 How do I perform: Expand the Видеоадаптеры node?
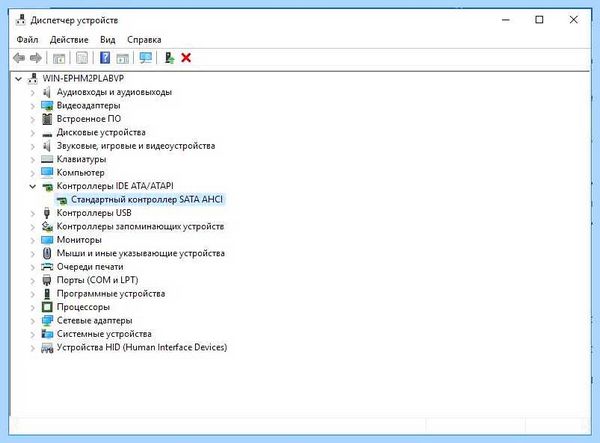pos(33,106)
